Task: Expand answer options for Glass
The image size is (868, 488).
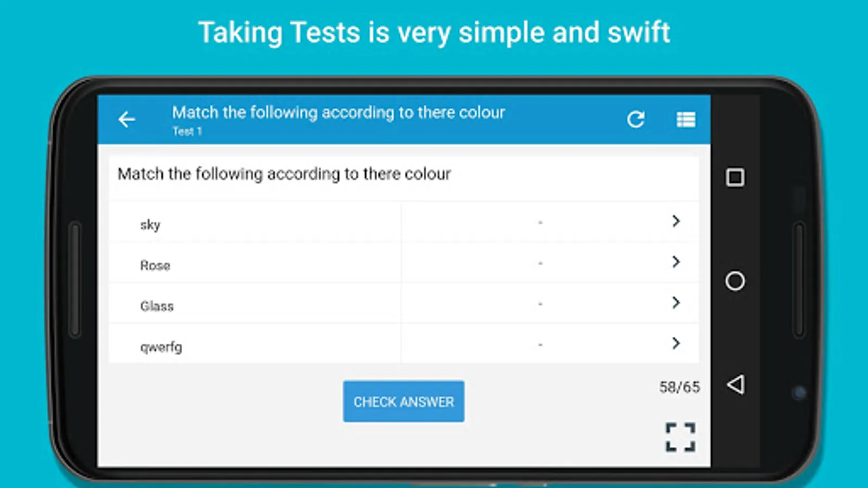Action: pyautogui.click(x=675, y=303)
